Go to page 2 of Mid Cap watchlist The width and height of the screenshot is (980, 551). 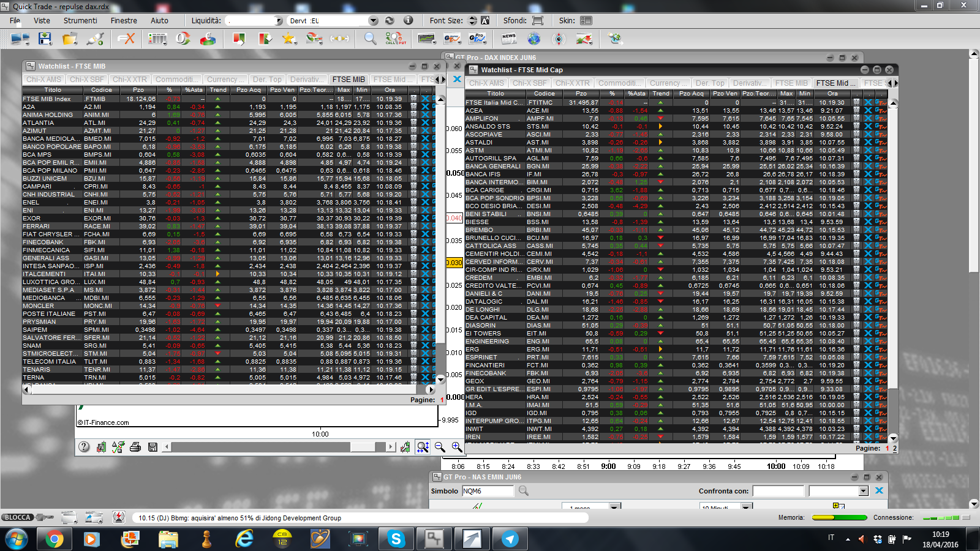tap(894, 448)
